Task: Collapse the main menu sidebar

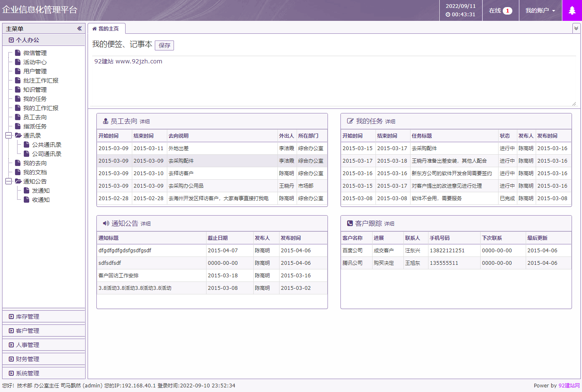Action: (x=79, y=28)
